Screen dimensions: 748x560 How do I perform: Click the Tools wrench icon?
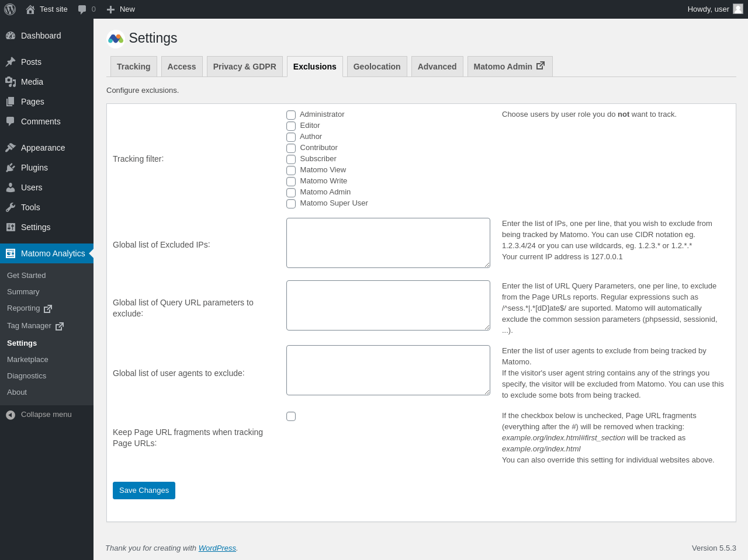(11, 207)
